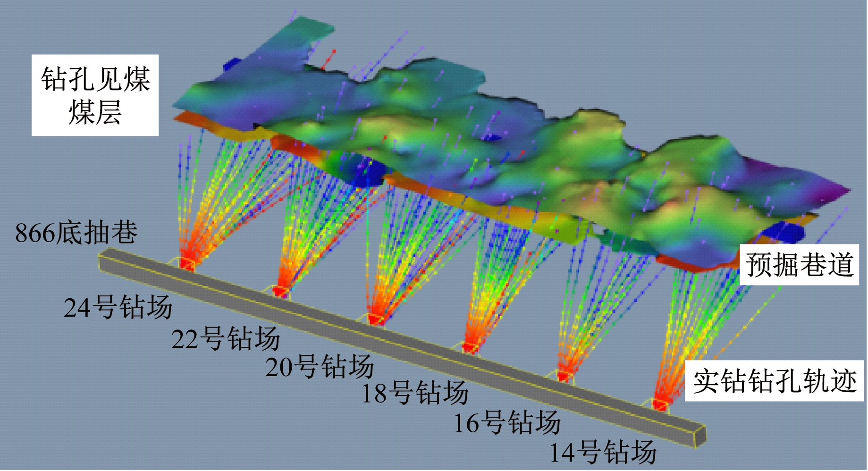The width and height of the screenshot is (868, 471).
Task: Select the rightmost red drill site marker on tunnel
Action: 660,404
